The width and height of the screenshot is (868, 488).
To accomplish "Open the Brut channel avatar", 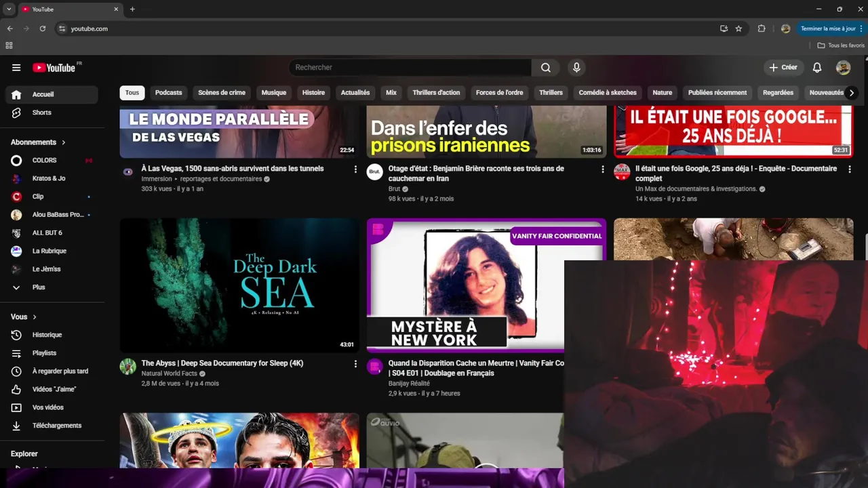I will pyautogui.click(x=375, y=172).
